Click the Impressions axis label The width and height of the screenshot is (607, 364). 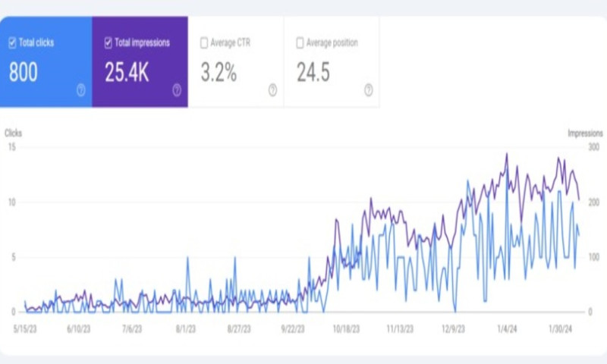coord(585,133)
